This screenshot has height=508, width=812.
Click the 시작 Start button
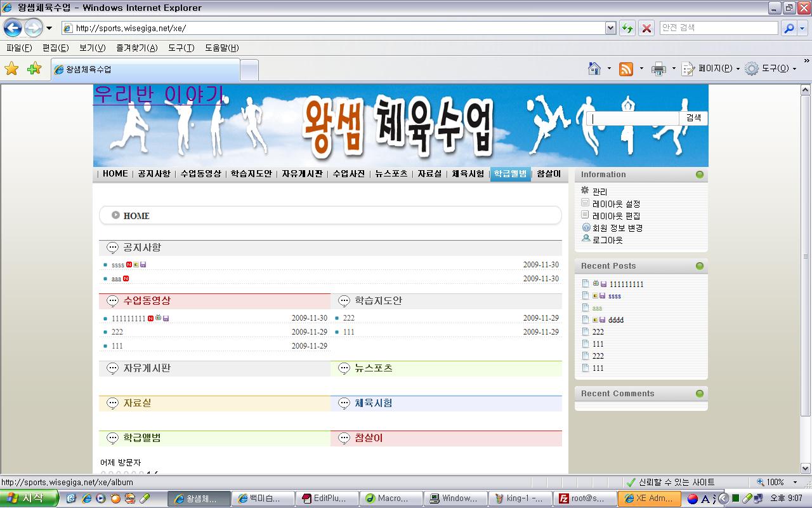29,498
